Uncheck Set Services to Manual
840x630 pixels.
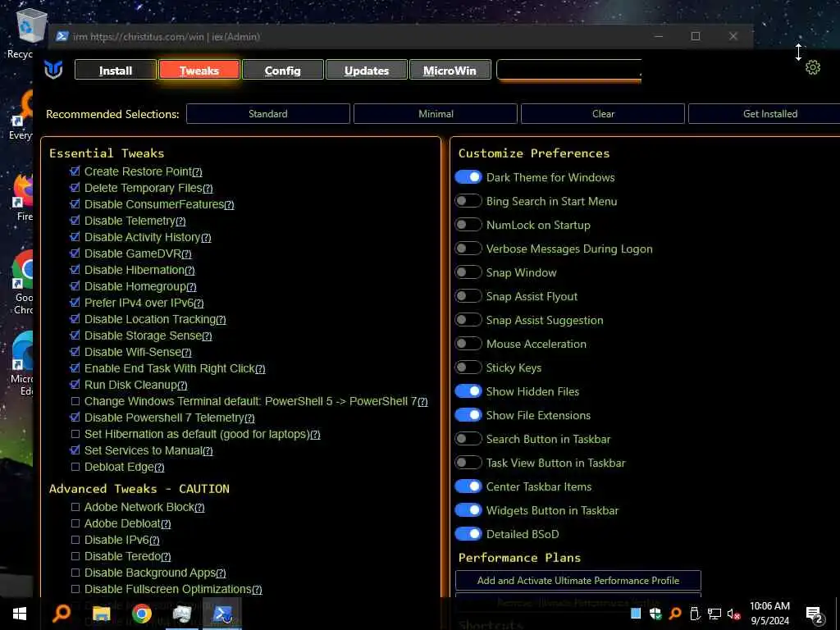(75, 450)
